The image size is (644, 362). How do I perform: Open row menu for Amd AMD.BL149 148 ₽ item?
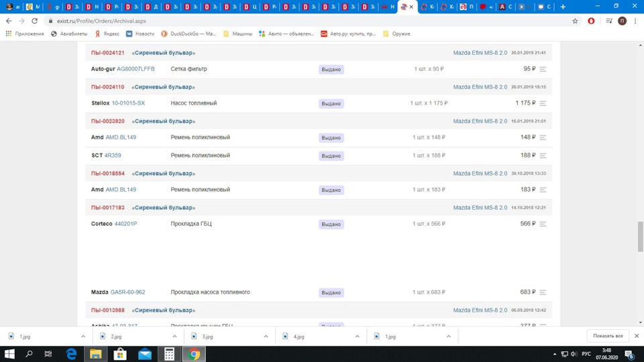[x=543, y=137]
